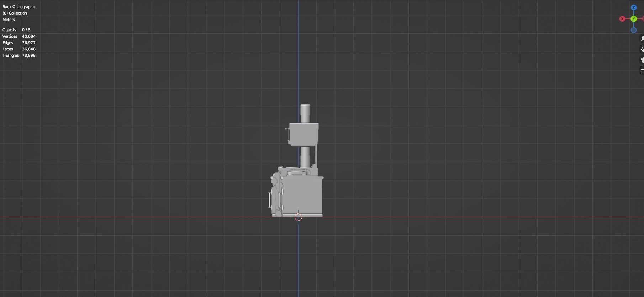The width and height of the screenshot is (644, 297).
Task: Toggle the camera view icon
Action: (642, 60)
